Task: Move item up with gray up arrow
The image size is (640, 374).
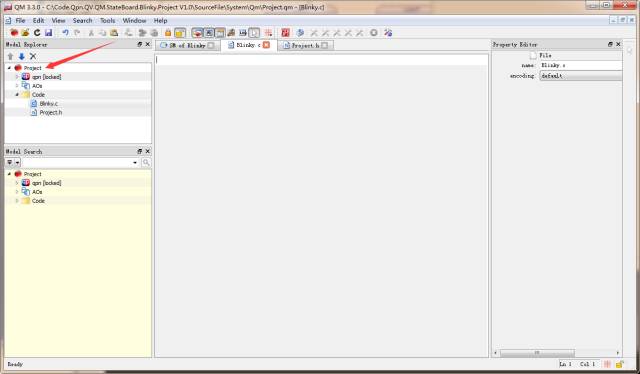Action: (10, 56)
